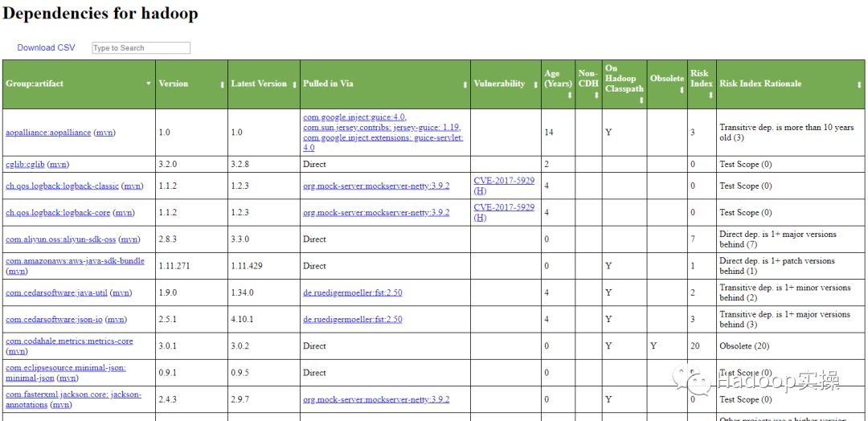Image resolution: width=868 pixels, height=421 pixels.
Task: Open mvn link for java-util
Action: 121,292
